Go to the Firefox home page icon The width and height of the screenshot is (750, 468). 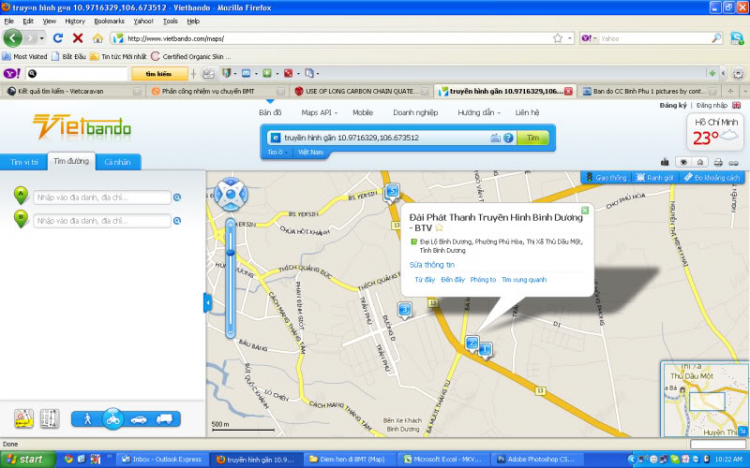coord(98,38)
